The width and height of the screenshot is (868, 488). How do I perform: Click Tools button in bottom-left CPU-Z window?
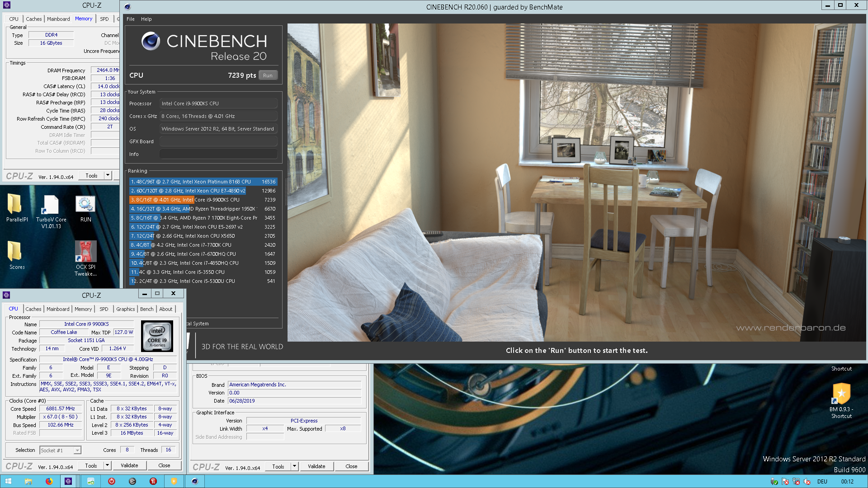(x=91, y=465)
